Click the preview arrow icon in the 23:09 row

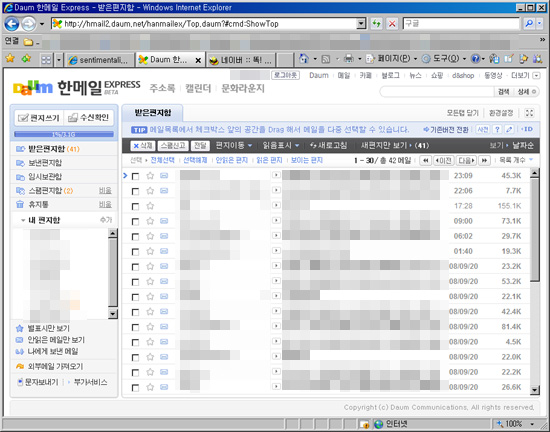(x=276, y=175)
